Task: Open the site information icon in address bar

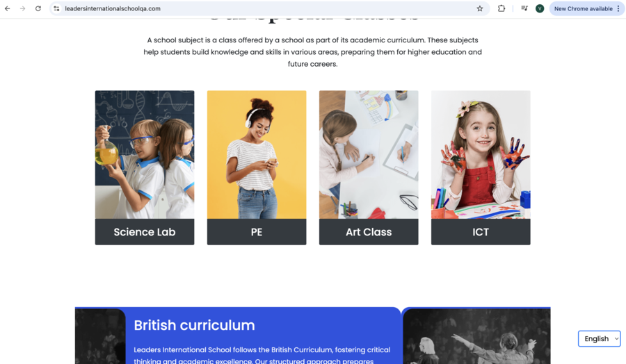Action: 57,8
